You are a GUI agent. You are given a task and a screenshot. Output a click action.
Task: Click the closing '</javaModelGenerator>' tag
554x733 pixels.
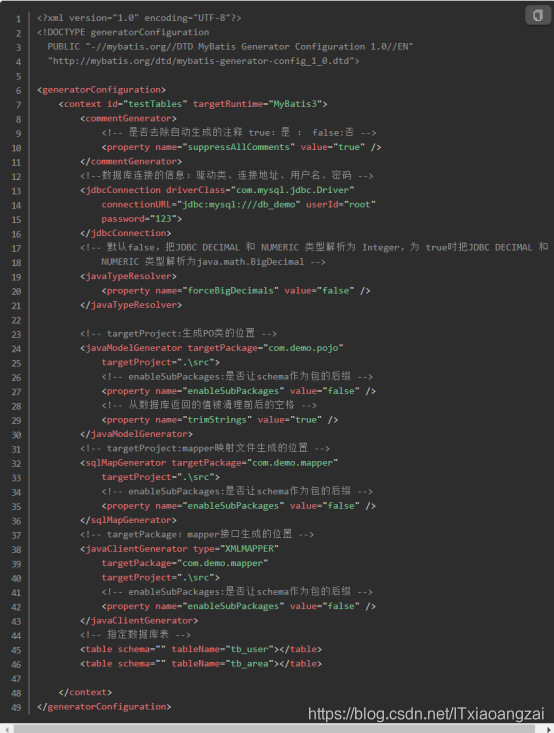coord(136,434)
